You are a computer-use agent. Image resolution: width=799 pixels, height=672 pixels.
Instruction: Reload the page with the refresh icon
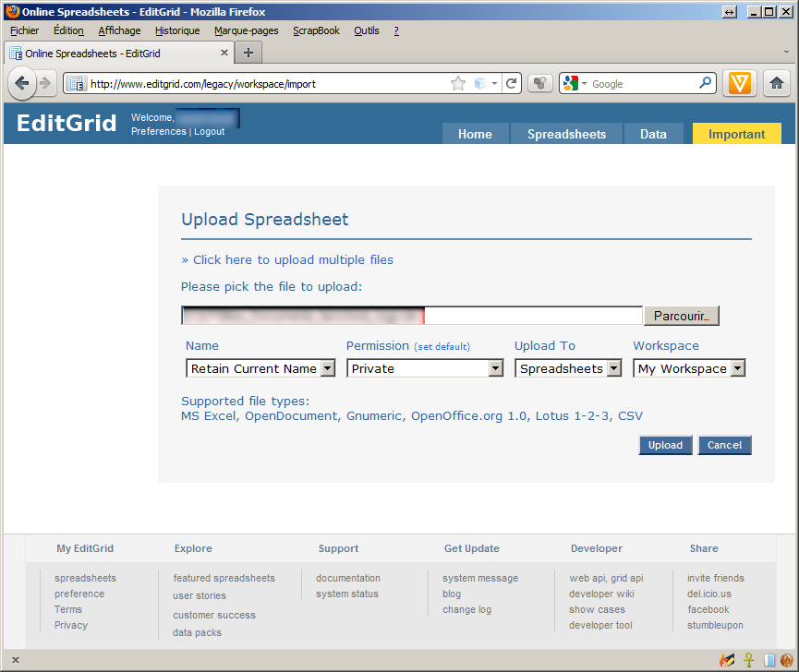tap(512, 83)
